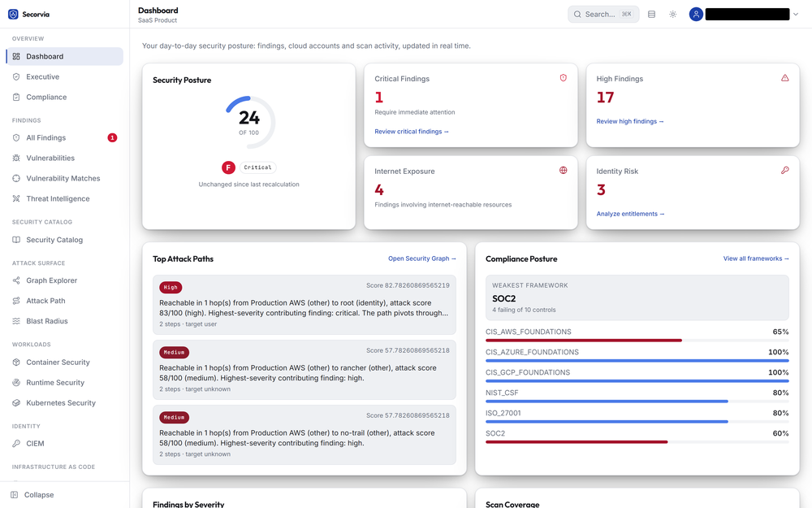Screen dimensions: 812x508
Task: Click the security posture score gauge
Action: [x=249, y=123]
